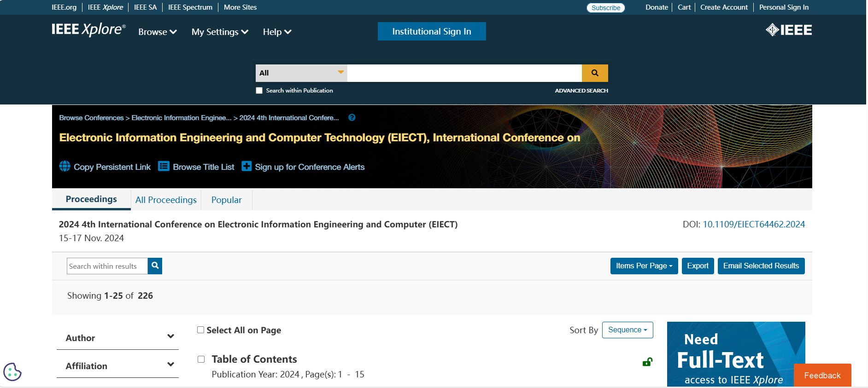Click Personal Sign In
The image size is (868, 388).
coord(784,7)
